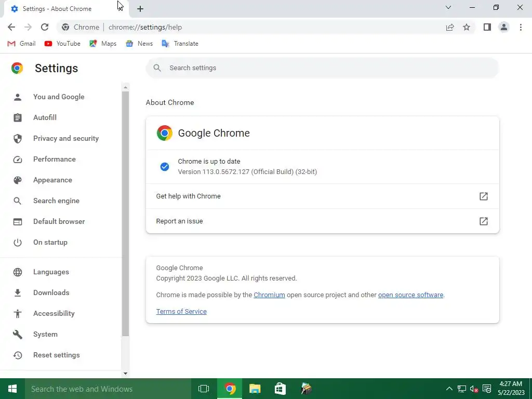Image resolution: width=532 pixels, height=399 pixels.
Task: Select Default browser in sidebar
Action: click(x=59, y=221)
